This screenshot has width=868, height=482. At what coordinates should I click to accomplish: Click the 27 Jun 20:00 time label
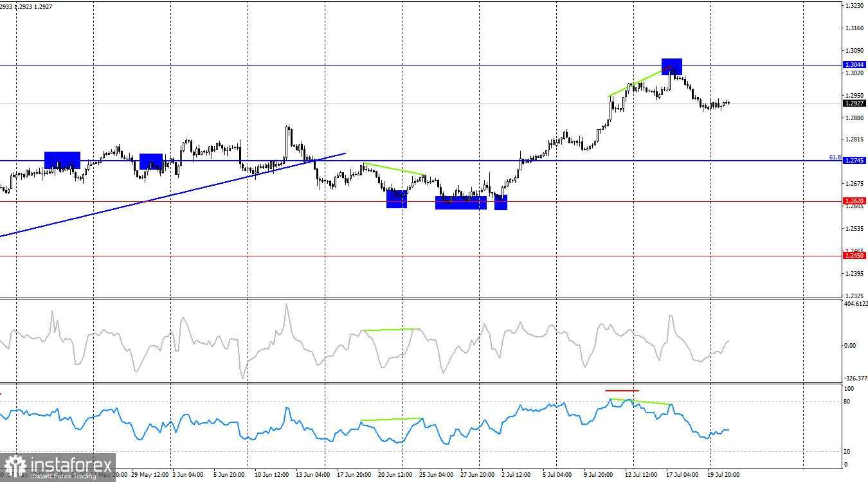tap(478, 475)
